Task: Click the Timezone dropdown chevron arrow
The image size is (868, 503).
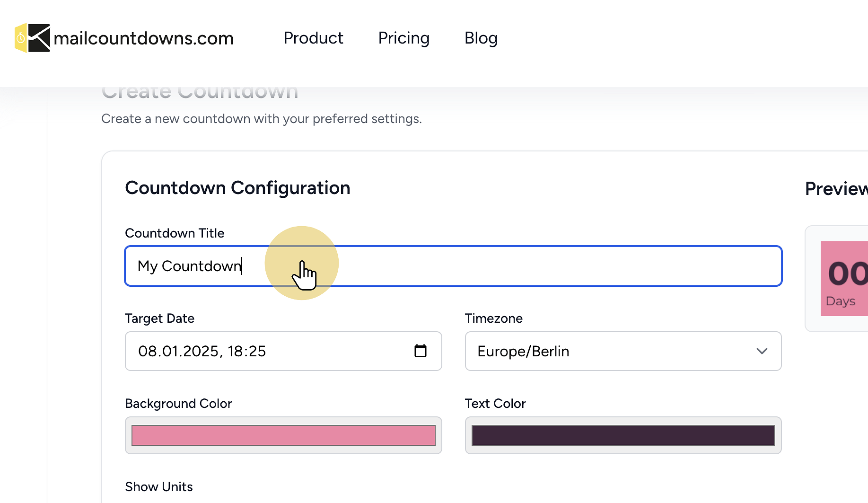Action: pyautogui.click(x=762, y=351)
